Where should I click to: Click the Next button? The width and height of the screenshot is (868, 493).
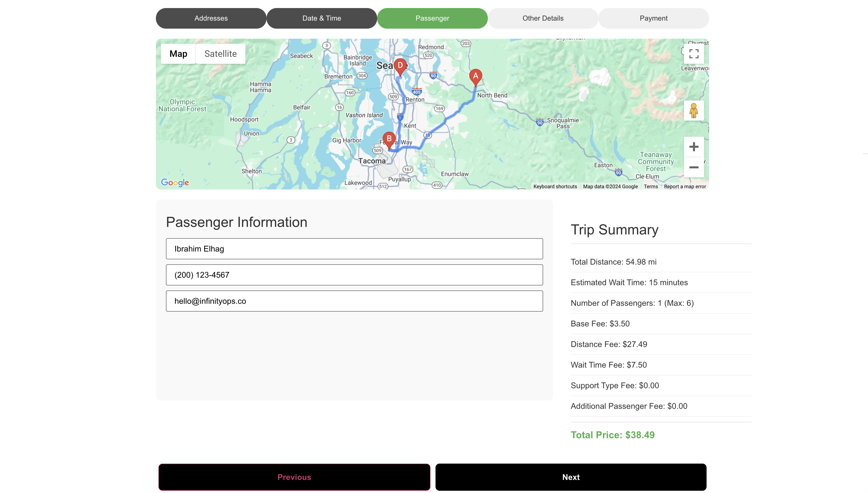[571, 477]
